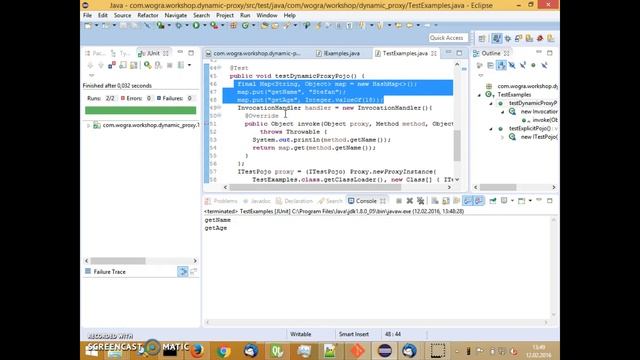Open the Refactor menu

148,15
